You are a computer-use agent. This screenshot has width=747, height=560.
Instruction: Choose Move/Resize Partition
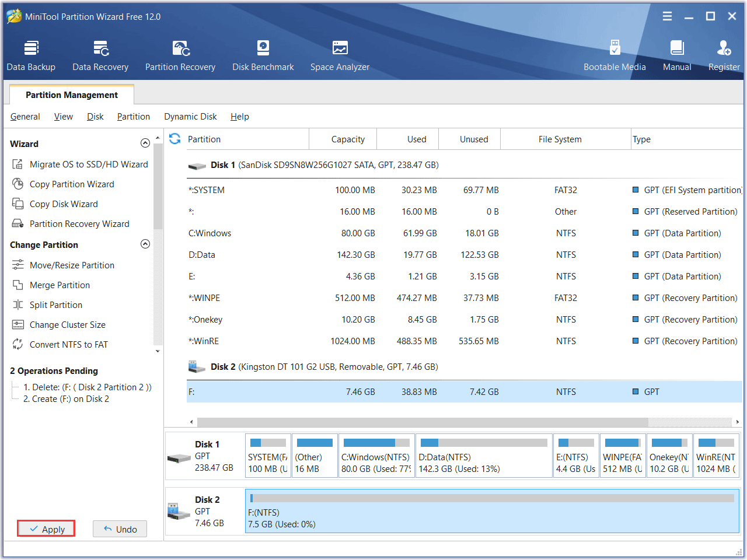(x=63, y=265)
